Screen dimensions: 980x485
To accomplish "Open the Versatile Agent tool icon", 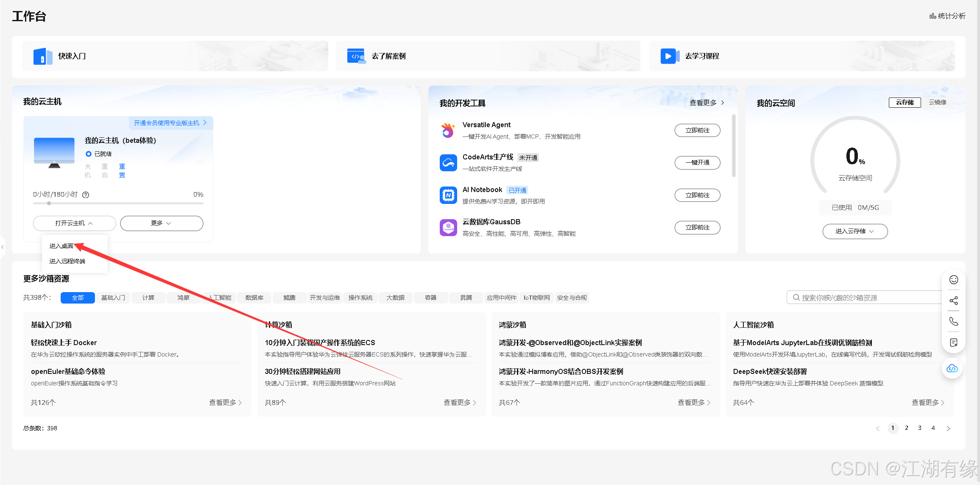I will 448,131.
